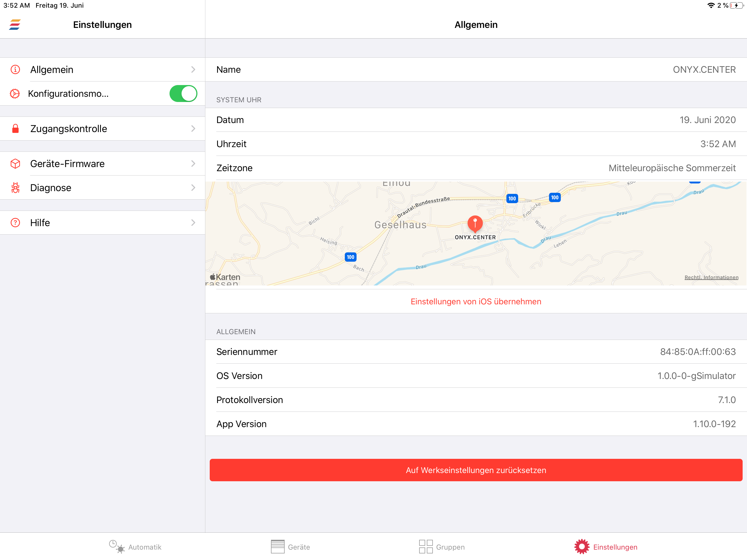This screenshot has width=747, height=560.
Task: Select the Allgemein settings entry
Action: (103, 69)
